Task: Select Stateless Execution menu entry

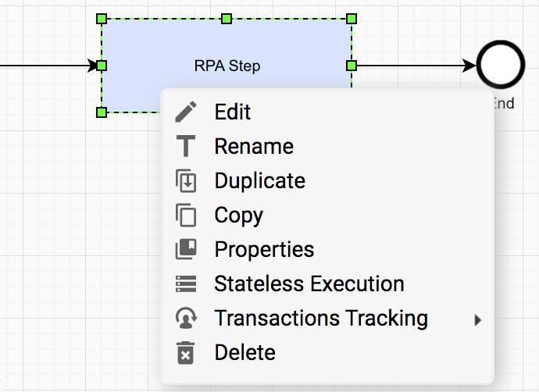Action: (x=327, y=283)
